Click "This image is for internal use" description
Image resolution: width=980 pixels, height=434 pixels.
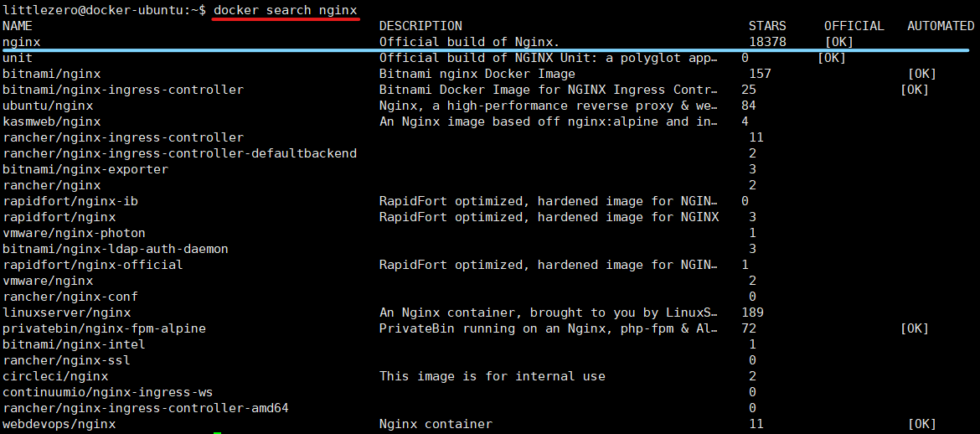pos(493,376)
